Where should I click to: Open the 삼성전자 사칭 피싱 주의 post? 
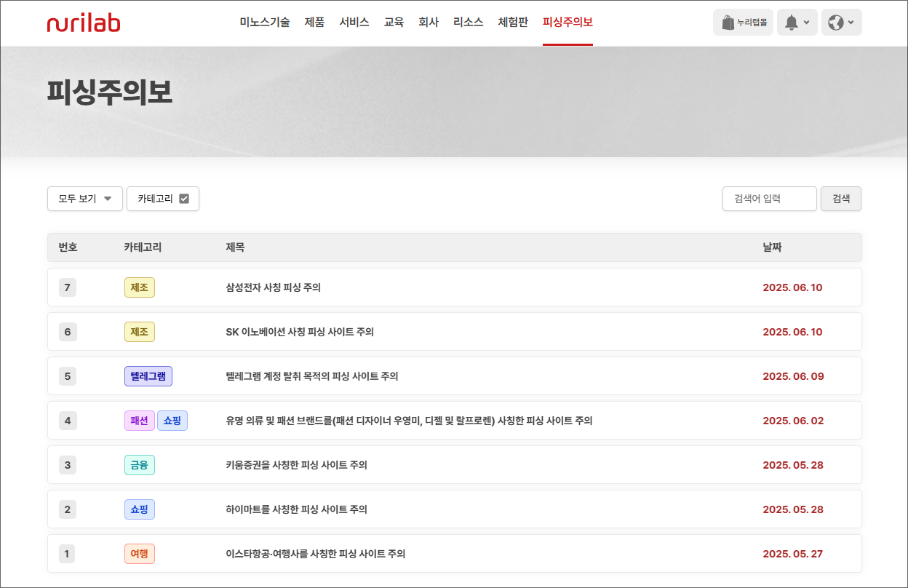[274, 287]
